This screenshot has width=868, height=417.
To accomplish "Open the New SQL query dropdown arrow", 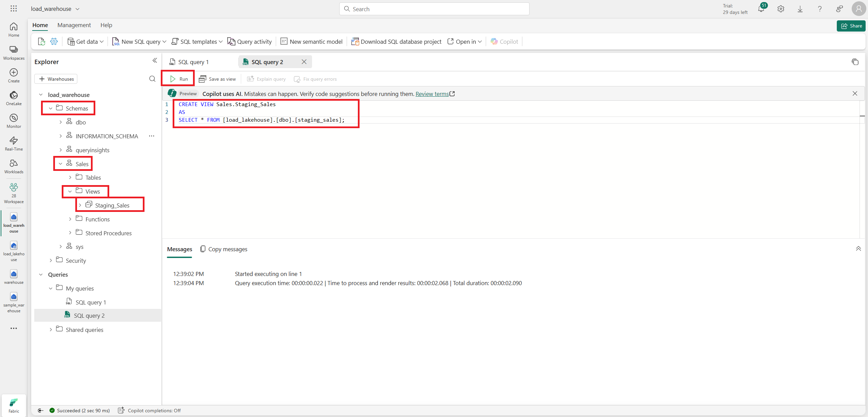I will (165, 41).
